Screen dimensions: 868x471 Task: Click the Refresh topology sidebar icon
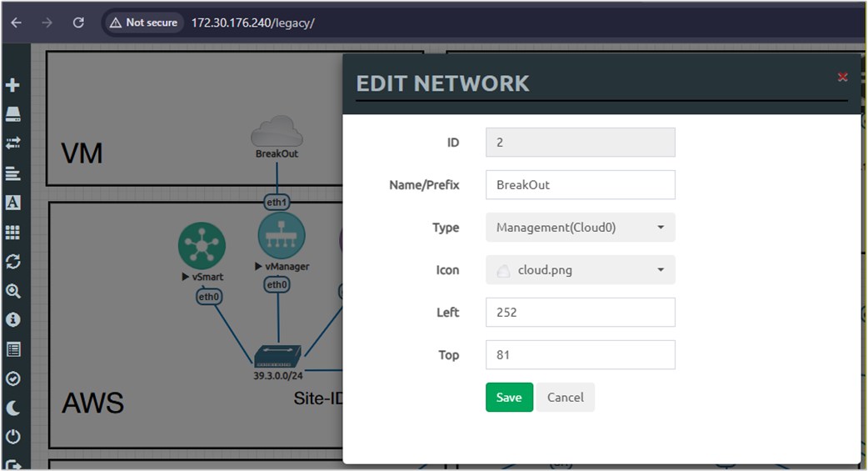[12, 261]
